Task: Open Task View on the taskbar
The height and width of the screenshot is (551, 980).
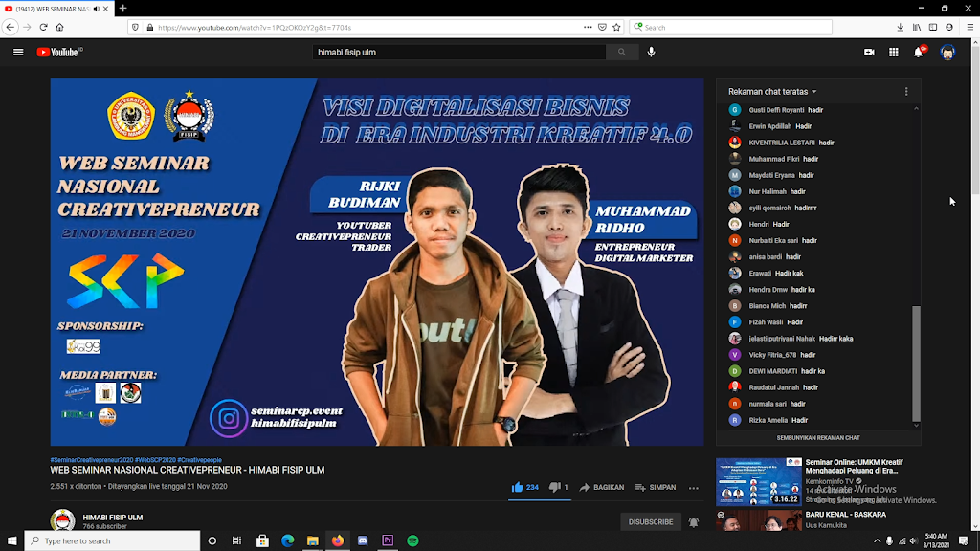Action: tap(237, 541)
